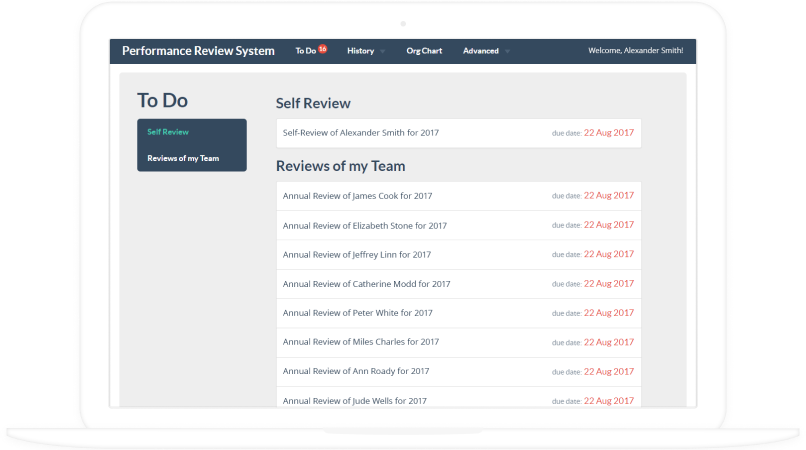Open the Org Chart page

[x=424, y=51]
